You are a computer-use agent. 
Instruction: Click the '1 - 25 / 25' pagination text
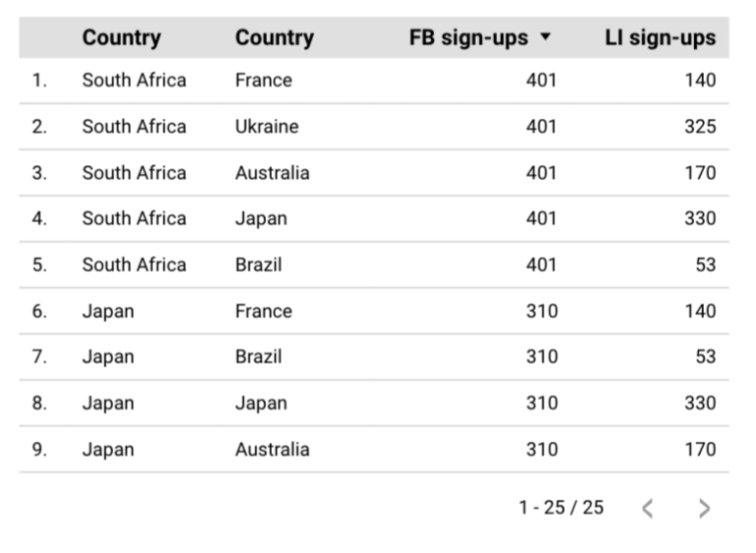click(x=561, y=508)
